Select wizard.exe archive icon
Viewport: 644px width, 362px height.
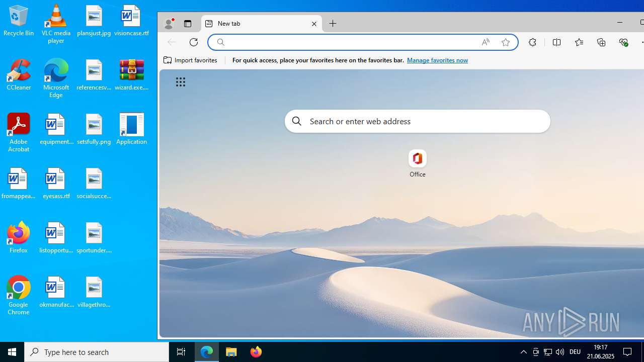[x=131, y=75]
